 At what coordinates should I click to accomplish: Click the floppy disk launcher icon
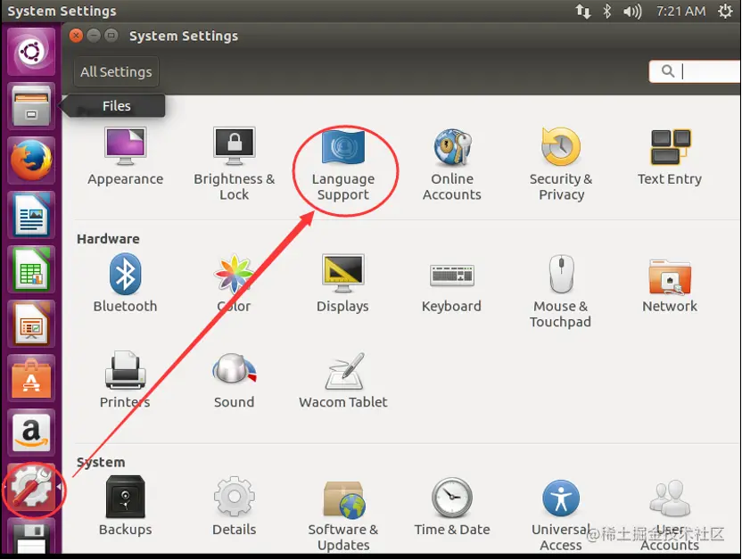pos(32,536)
